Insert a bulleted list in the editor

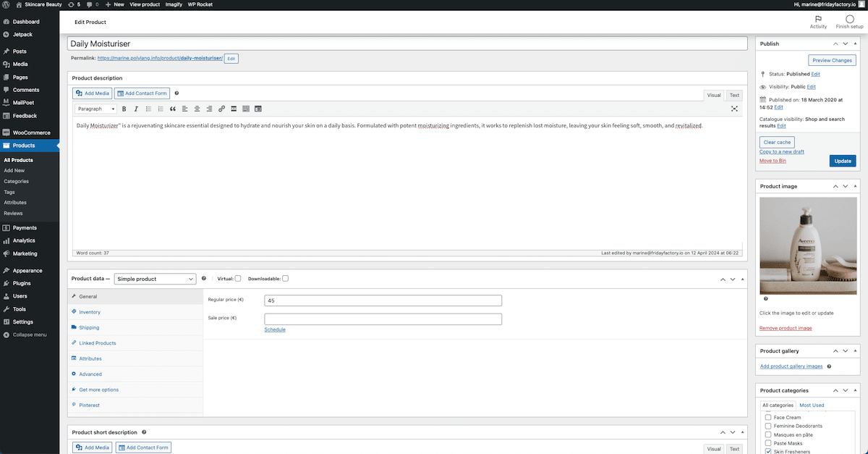[148, 109]
